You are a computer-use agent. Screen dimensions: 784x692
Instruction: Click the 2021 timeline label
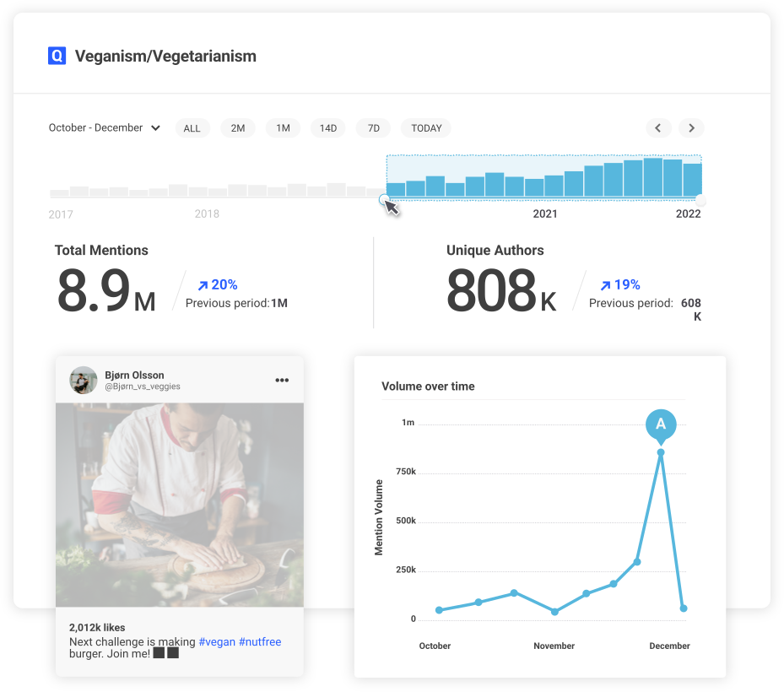tap(545, 214)
